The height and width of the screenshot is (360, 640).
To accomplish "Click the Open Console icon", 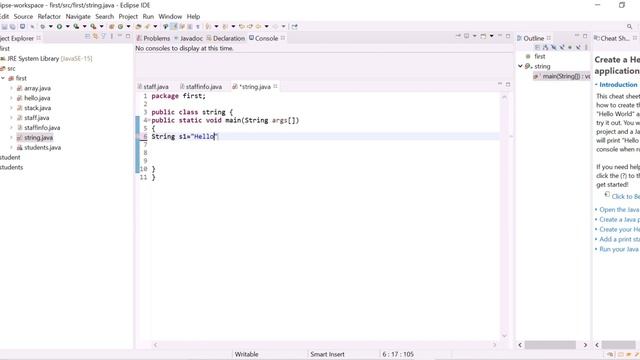I will click(x=483, y=36).
